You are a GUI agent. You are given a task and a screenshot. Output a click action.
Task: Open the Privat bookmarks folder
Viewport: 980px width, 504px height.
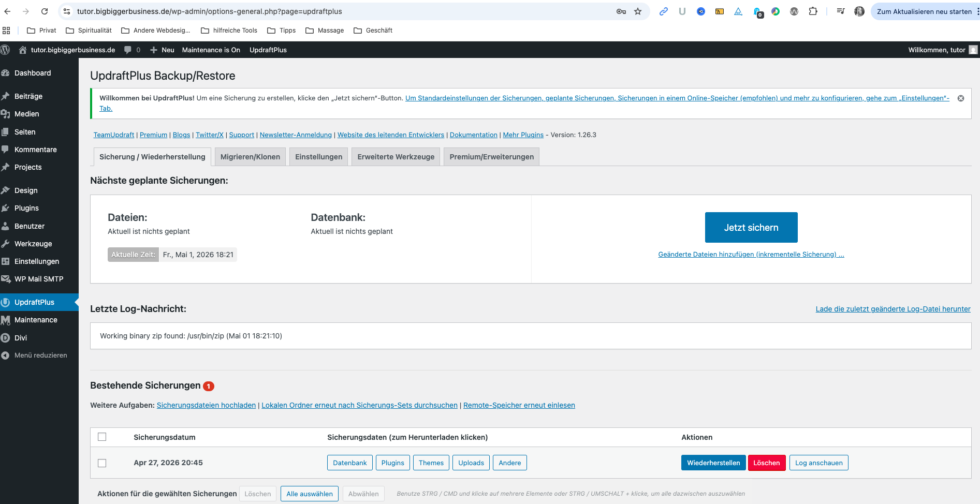pos(41,31)
